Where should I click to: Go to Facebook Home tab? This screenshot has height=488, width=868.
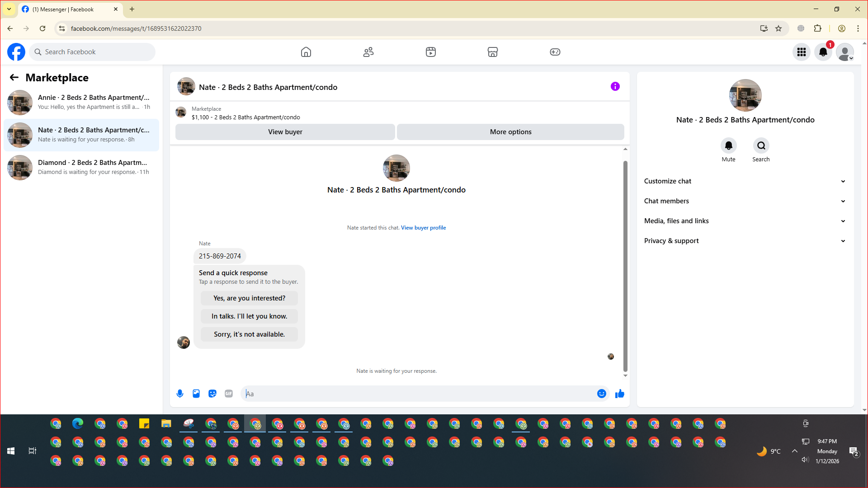pyautogui.click(x=306, y=52)
